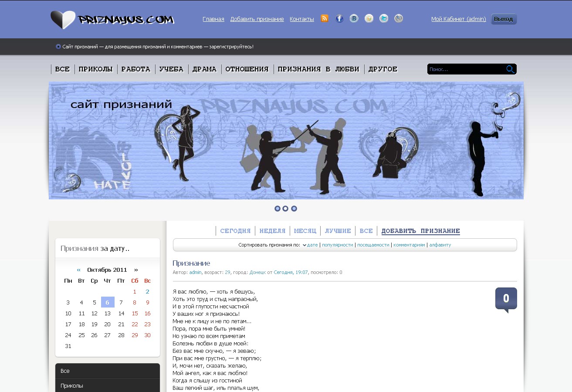Open the VKontakte icon

click(354, 18)
